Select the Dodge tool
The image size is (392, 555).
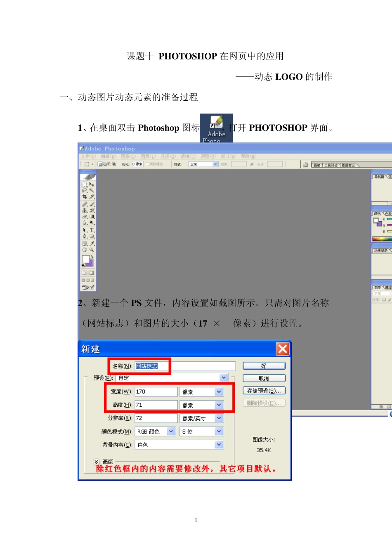(92, 222)
